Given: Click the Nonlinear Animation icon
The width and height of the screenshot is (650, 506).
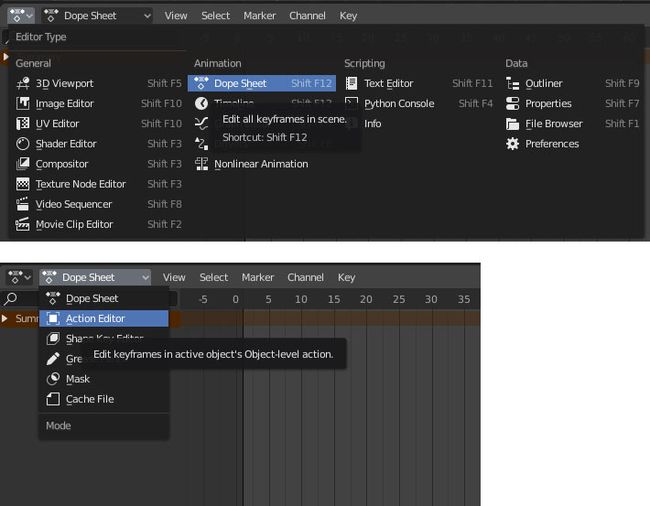Looking at the screenshot, I should pos(201,164).
